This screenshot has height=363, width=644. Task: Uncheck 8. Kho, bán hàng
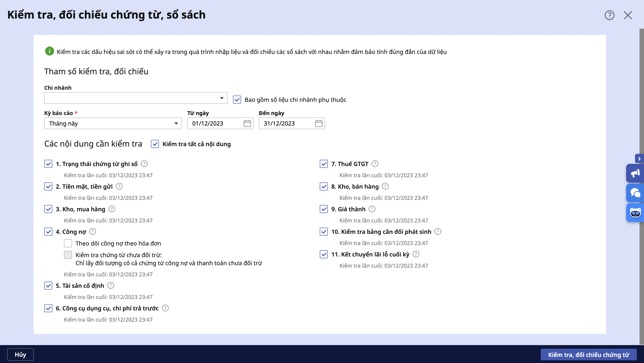pos(324,186)
